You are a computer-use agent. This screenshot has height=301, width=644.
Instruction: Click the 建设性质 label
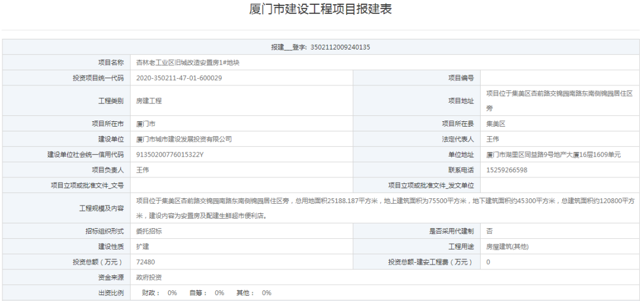coord(110,247)
